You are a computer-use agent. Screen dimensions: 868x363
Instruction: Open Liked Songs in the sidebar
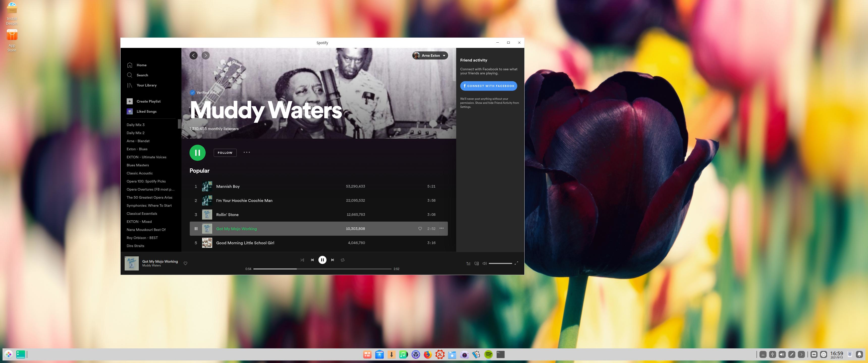[142, 111]
